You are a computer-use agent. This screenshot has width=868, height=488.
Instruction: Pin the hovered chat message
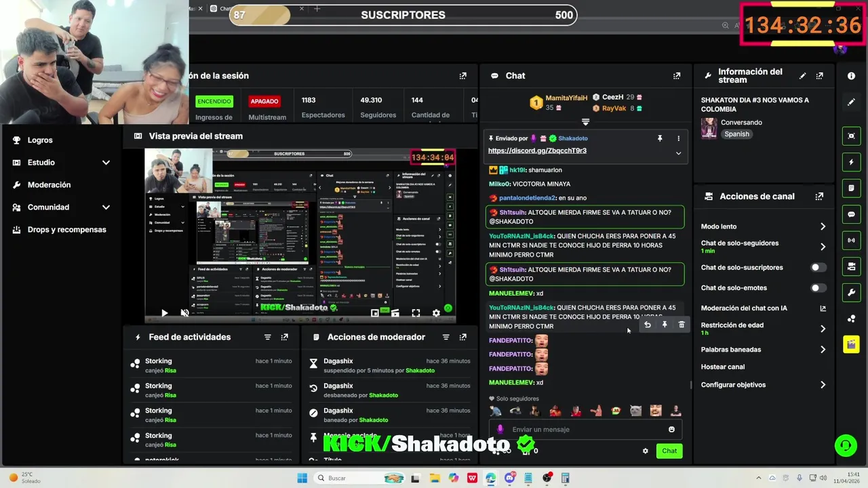pos(665,325)
